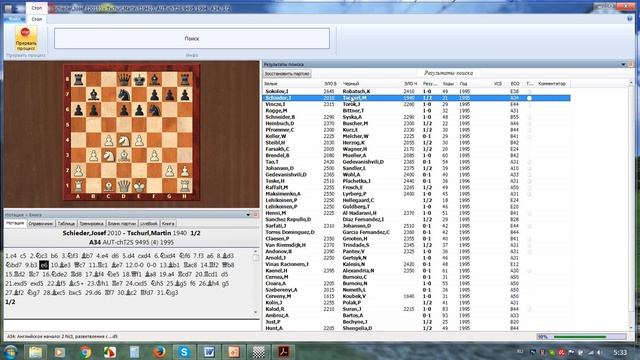Jump to final move 31.Ng3

pyautogui.click(x=167, y=293)
